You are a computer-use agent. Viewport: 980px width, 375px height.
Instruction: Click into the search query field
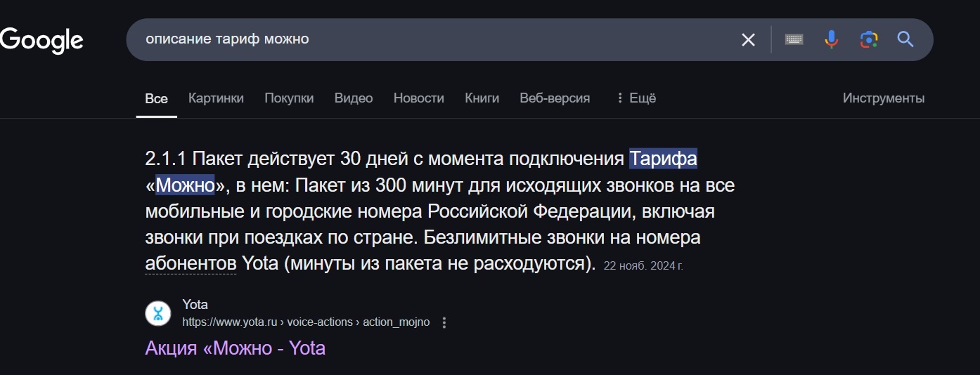422,40
